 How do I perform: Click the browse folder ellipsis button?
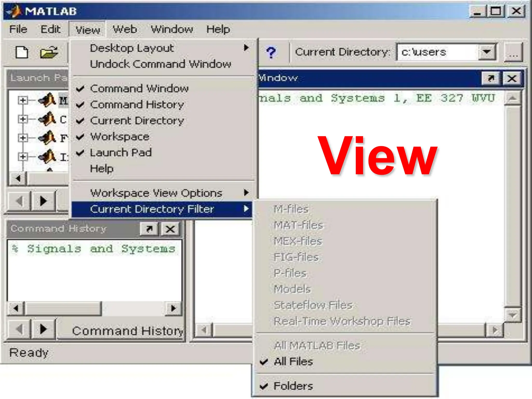coord(513,53)
